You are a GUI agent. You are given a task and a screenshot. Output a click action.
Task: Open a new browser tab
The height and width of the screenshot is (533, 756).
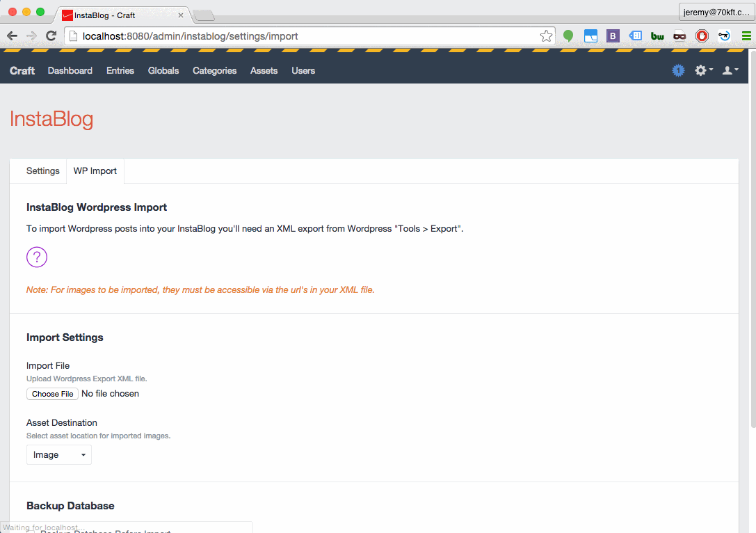204,15
